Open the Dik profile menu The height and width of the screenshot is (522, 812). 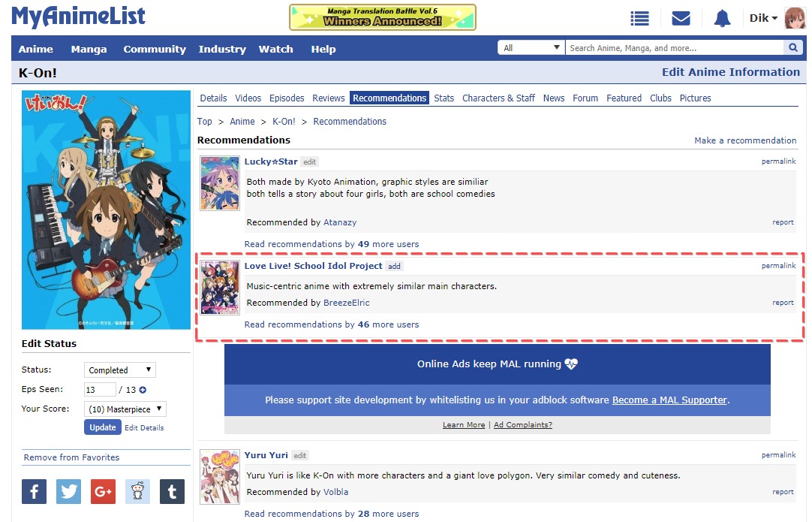[763, 18]
